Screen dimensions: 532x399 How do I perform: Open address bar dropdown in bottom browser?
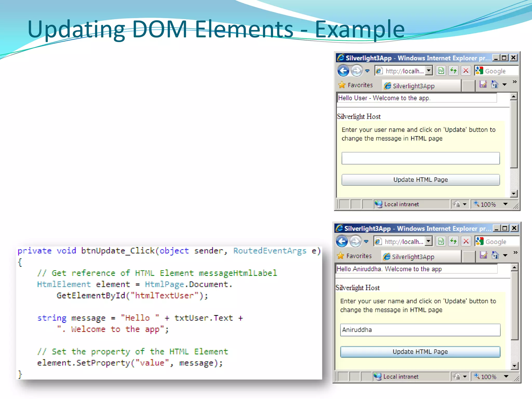coord(429,241)
